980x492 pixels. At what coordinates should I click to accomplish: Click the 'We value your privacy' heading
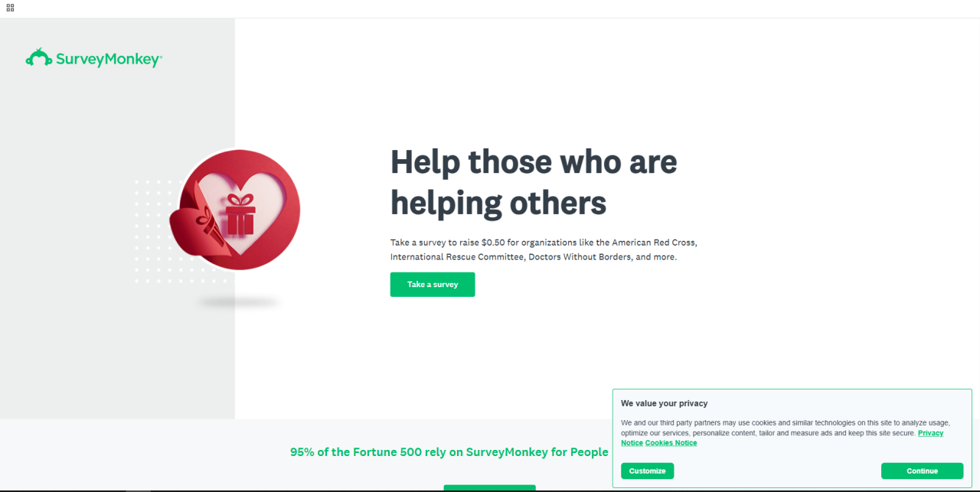[665, 403]
